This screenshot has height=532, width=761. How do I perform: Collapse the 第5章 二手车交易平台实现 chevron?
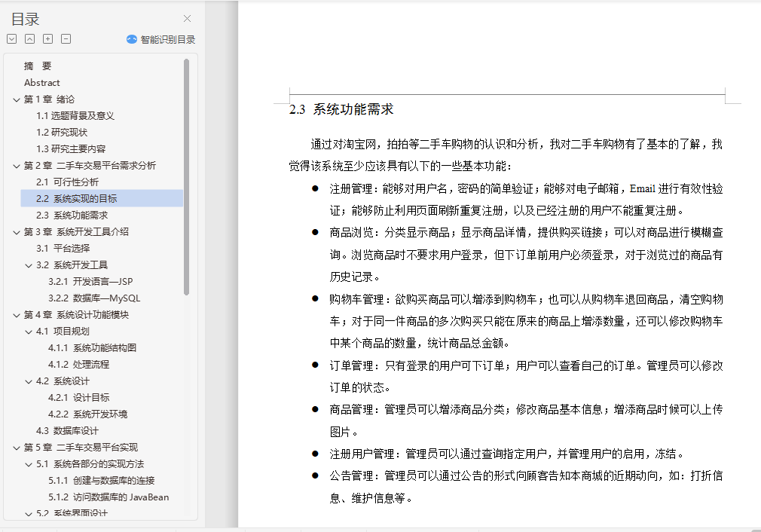click(17, 448)
